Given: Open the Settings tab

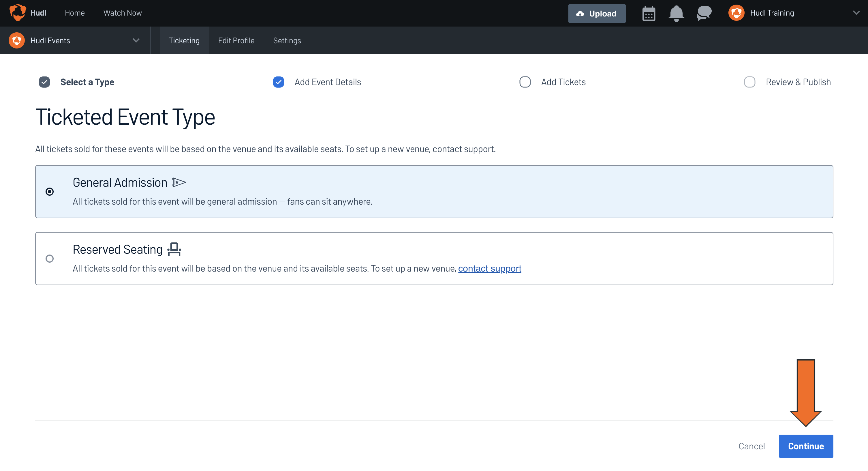Looking at the screenshot, I should coord(287,40).
